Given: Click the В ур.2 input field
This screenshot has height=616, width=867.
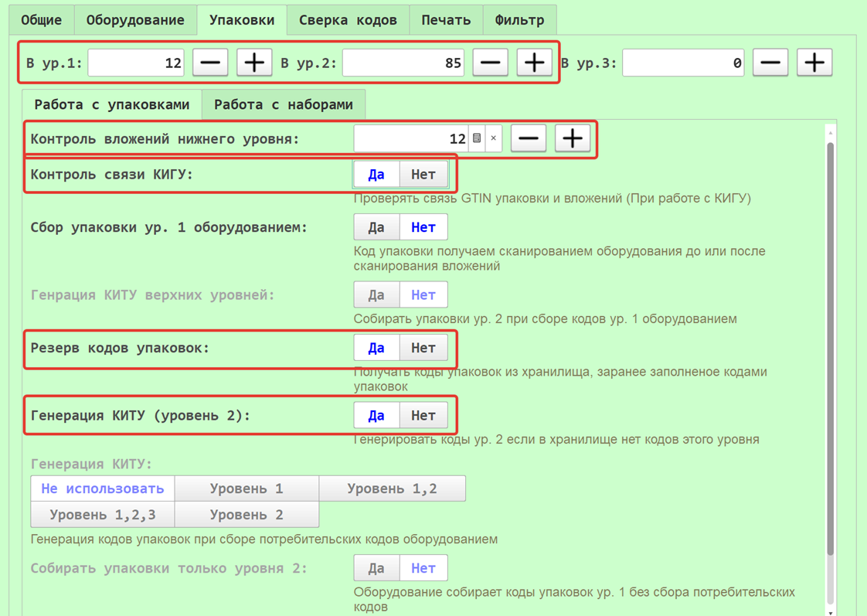Looking at the screenshot, I should [x=403, y=63].
